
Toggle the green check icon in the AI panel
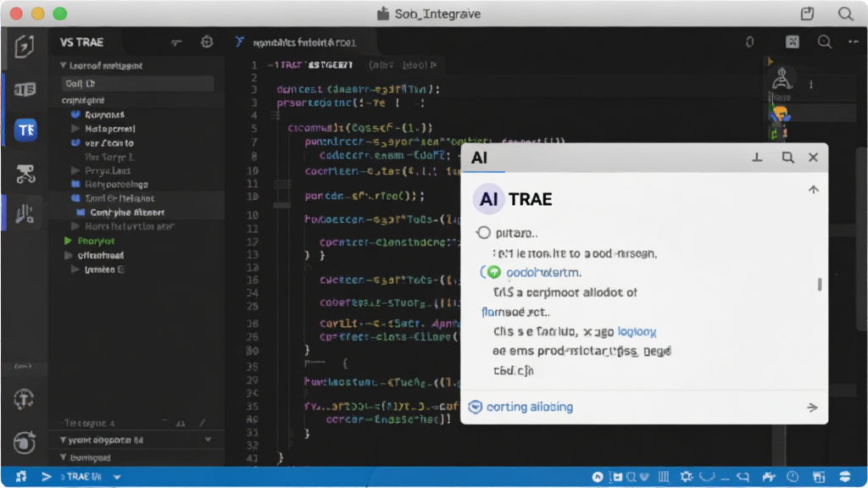click(x=494, y=272)
